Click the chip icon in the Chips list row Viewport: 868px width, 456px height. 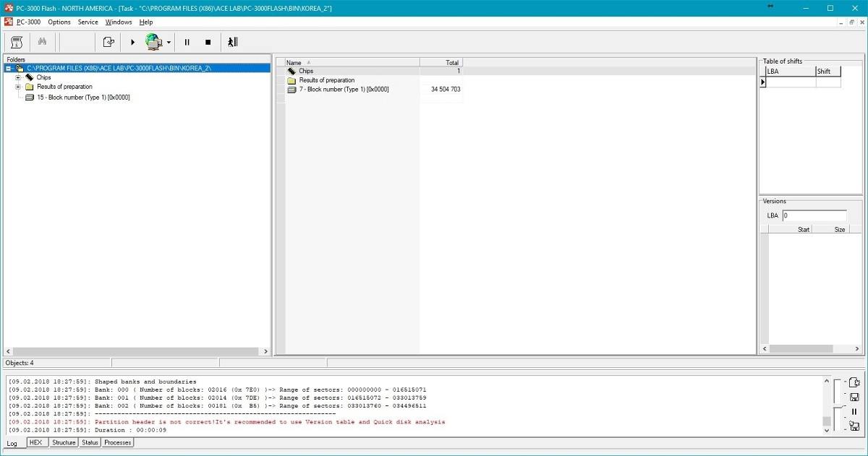[x=292, y=71]
